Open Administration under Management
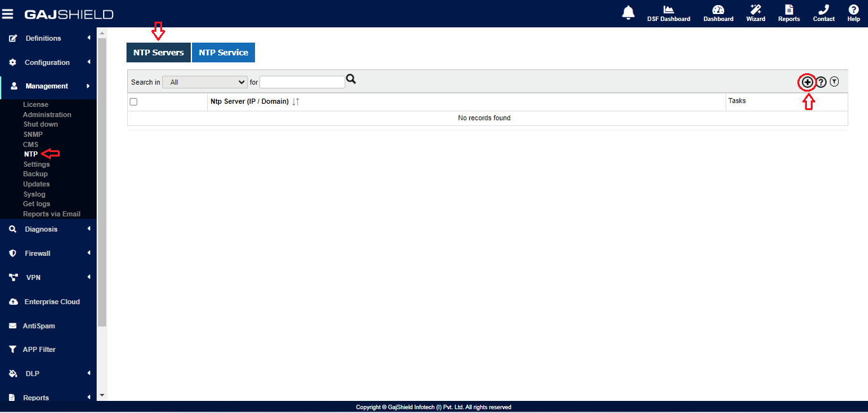This screenshot has height=413, width=868. pyautogui.click(x=47, y=115)
